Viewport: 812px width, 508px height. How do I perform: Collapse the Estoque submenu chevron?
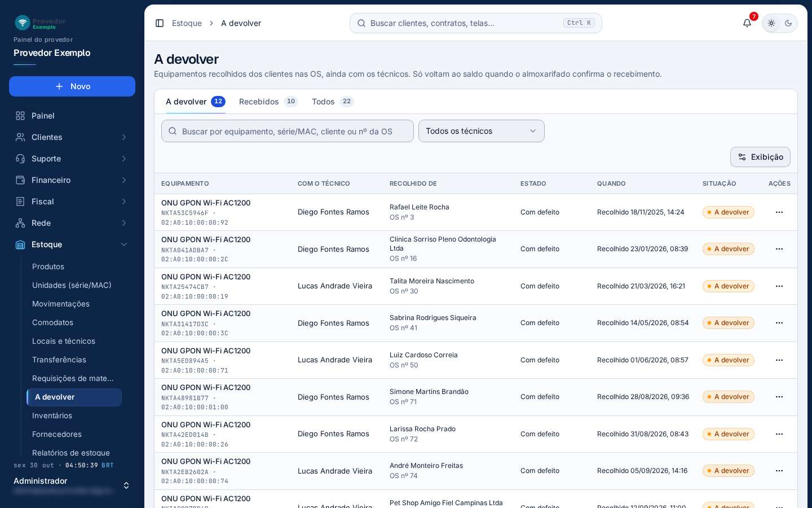point(124,244)
